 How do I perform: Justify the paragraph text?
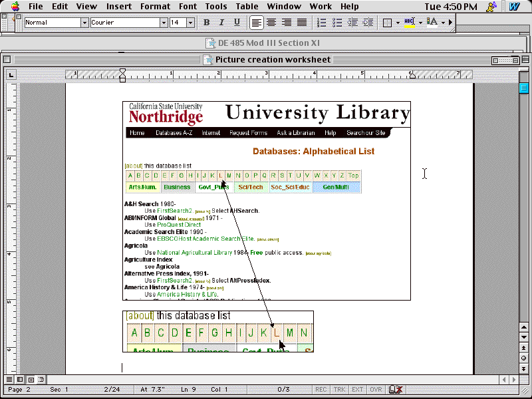click(302, 23)
